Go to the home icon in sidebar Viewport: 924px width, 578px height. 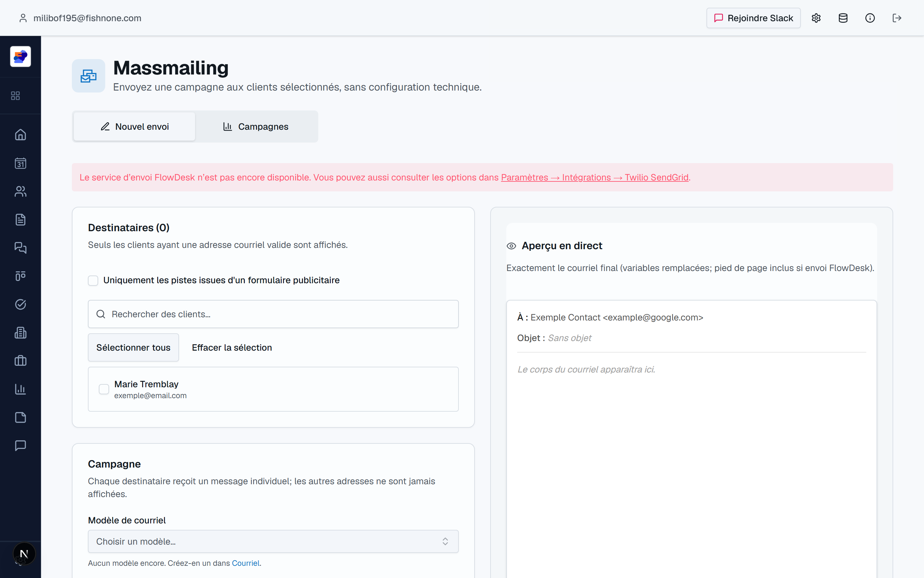click(x=21, y=135)
